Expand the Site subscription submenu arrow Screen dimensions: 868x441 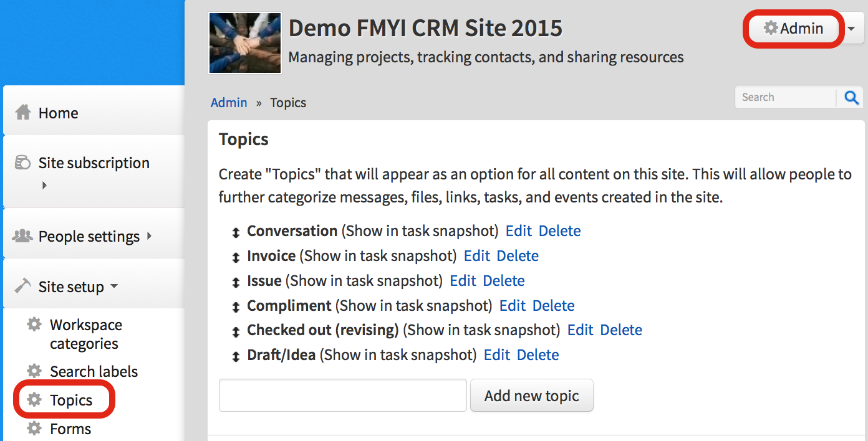point(44,185)
